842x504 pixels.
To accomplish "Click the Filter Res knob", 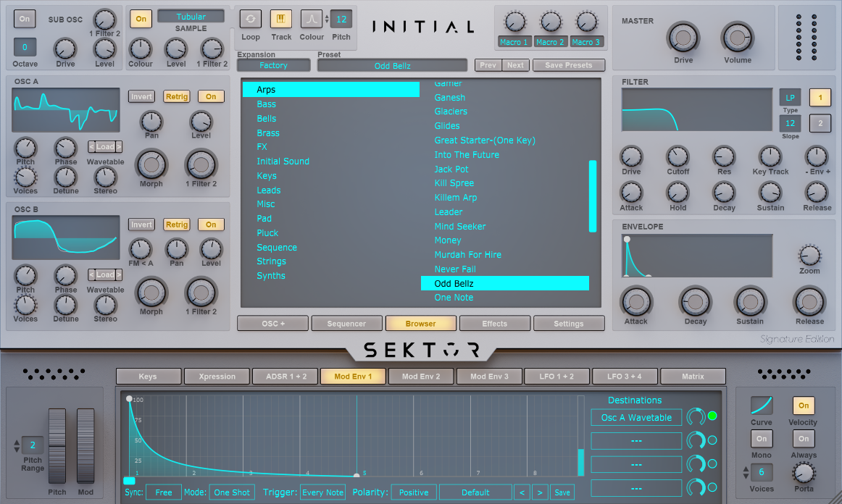I will [x=724, y=156].
